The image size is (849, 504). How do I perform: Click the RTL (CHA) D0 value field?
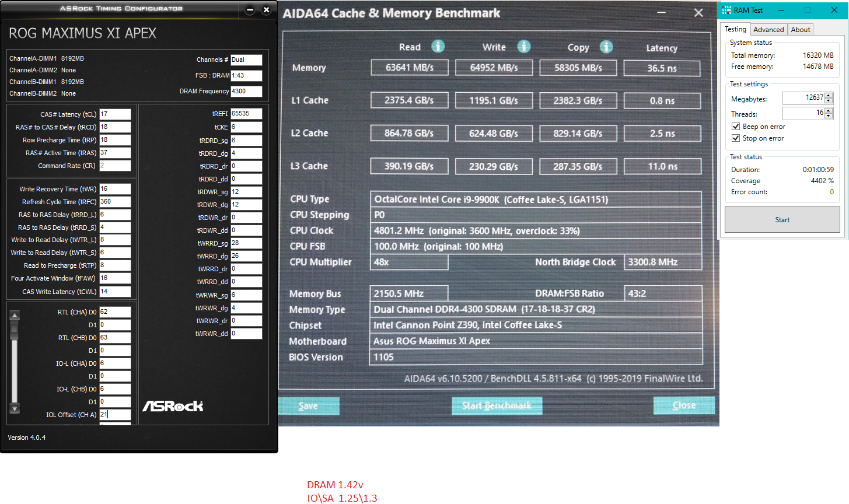point(115,312)
